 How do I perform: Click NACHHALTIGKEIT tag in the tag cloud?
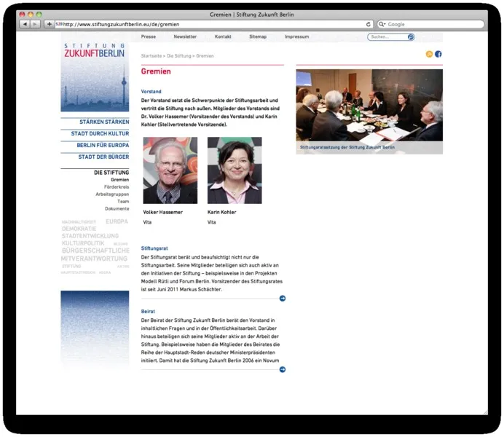click(79, 222)
